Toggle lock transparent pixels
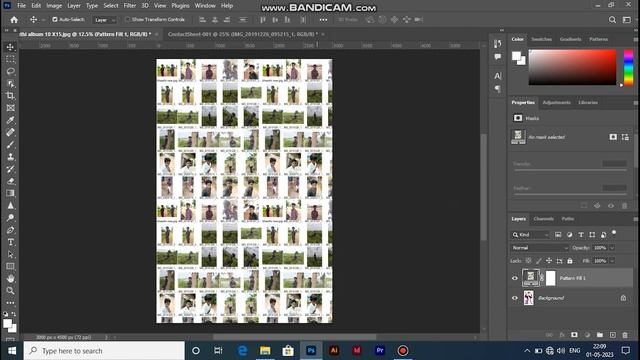640x360 pixels. click(x=529, y=261)
